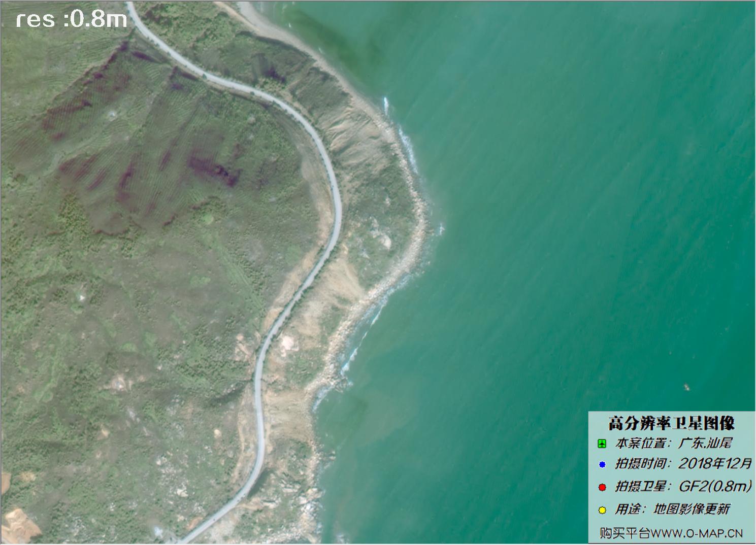Image resolution: width=756 pixels, height=545 pixels.
Task: Click the 拍摄时间 label text
Action: click(x=640, y=464)
